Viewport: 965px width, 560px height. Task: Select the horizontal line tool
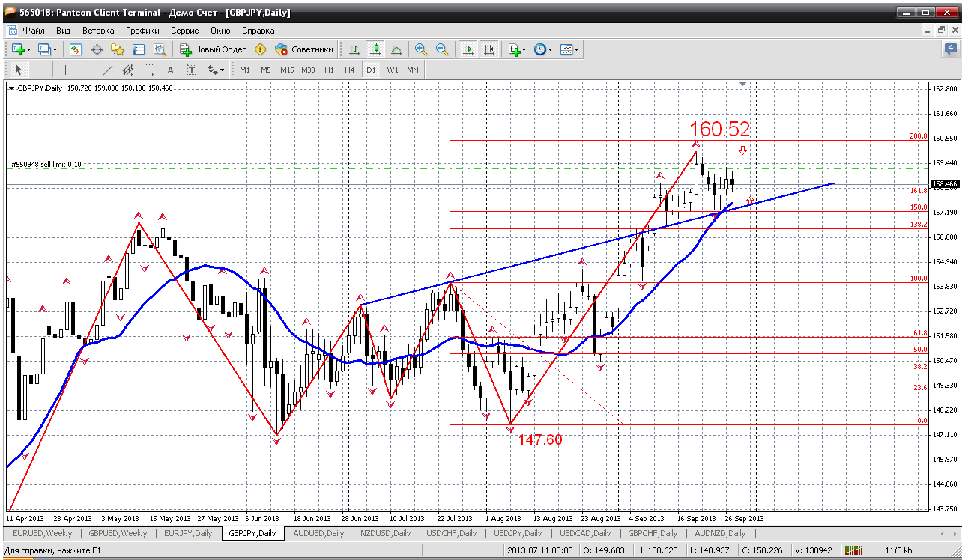coord(87,70)
